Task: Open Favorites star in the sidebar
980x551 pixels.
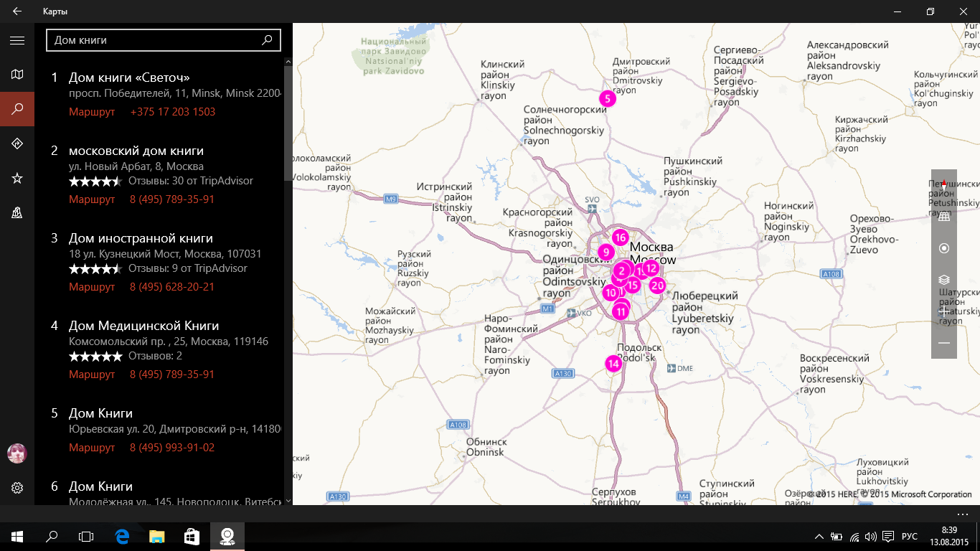Action: pyautogui.click(x=17, y=178)
